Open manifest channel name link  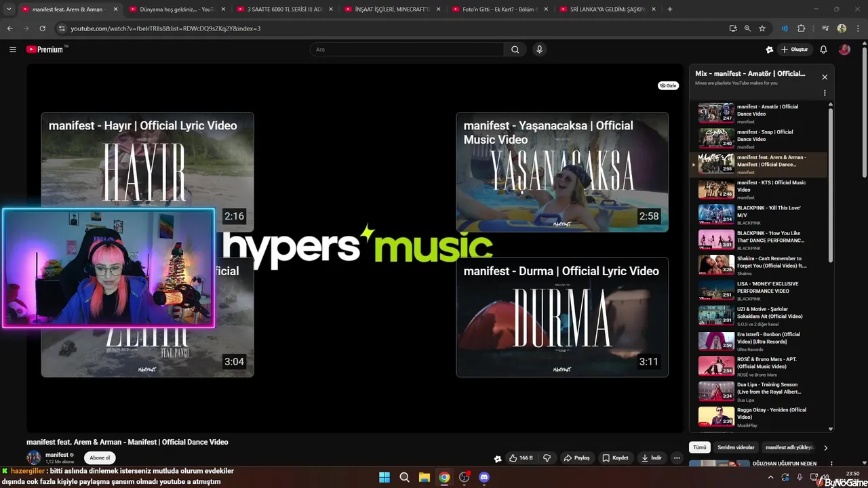click(x=57, y=455)
